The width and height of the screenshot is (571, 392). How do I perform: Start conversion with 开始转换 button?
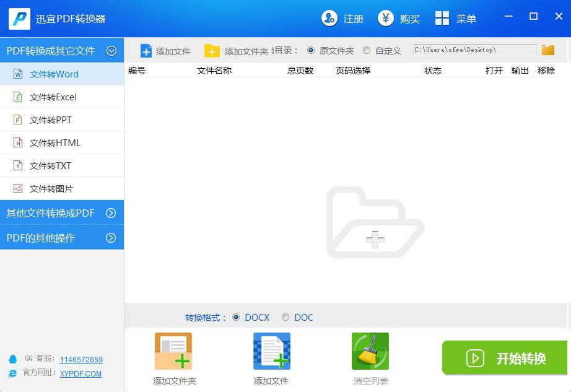pyautogui.click(x=505, y=358)
